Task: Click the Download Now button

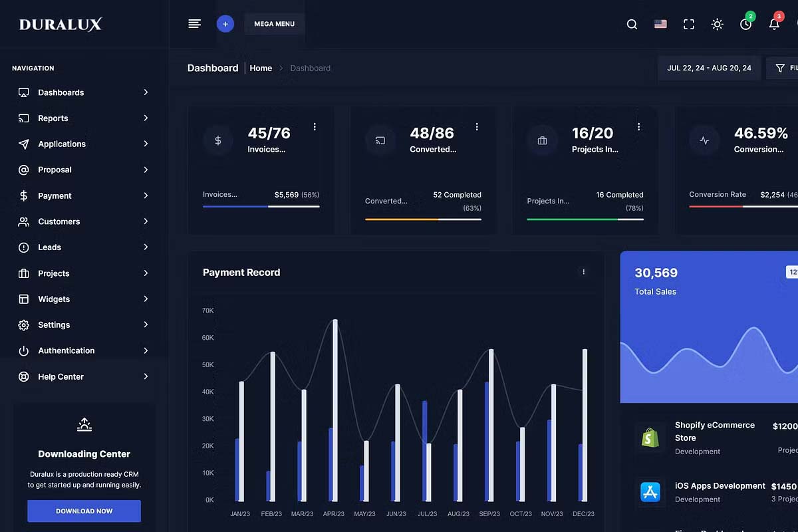Action: 84,511
